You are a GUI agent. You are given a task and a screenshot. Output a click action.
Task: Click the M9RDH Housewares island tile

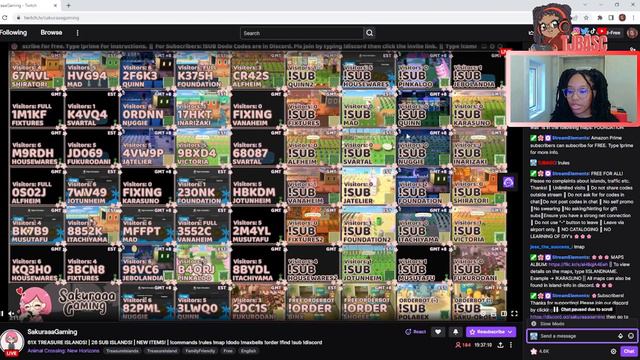36,148
